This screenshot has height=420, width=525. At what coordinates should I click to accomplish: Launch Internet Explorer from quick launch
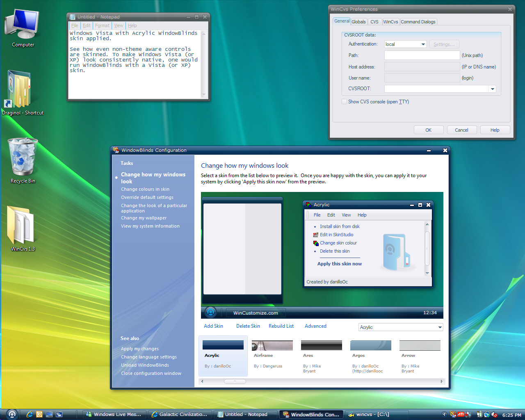coord(30,414)
